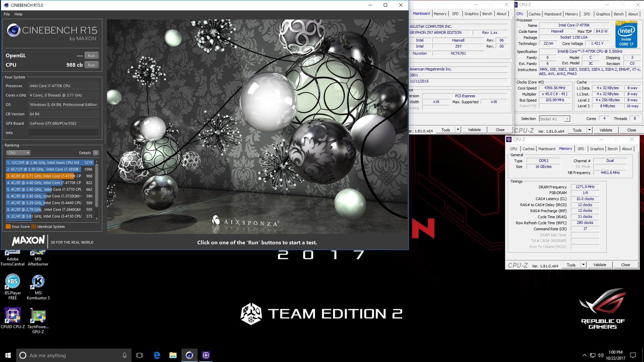The width and height of the screenshot is (644, 362).
Task: Open Tools dropdown arrow in Memory CPU-Z window
Action: pyautogui.click(x=583, y=265)
